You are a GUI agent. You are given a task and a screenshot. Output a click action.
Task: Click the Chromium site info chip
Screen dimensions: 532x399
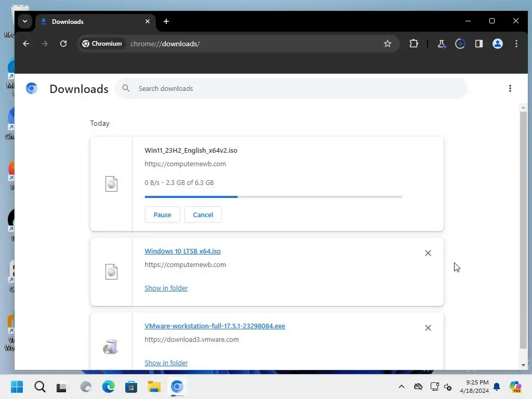[x=102, y=44]
